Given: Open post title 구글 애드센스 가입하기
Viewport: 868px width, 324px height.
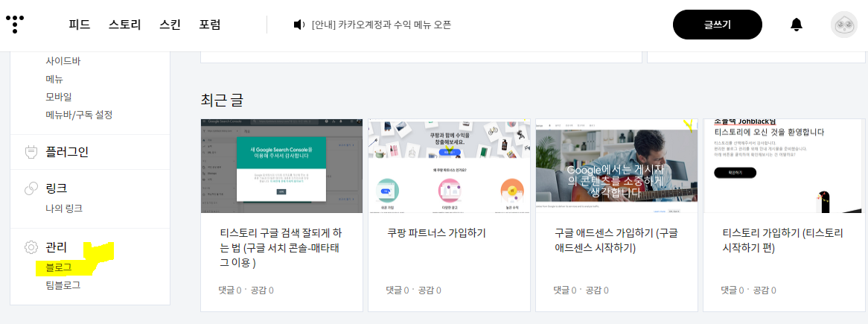Looking at the screenshot, I should [x=616, y=241].
